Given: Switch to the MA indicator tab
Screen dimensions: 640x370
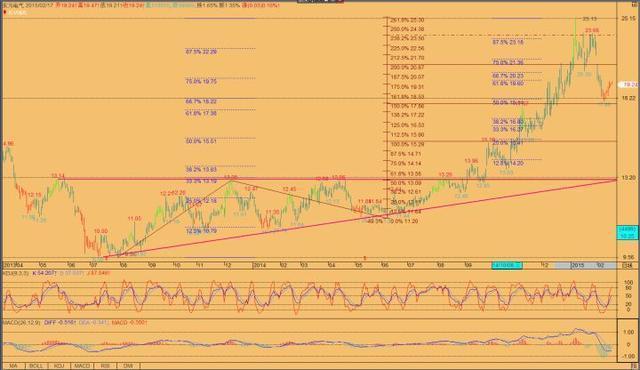Looking at the screenshot, I should pyautogui.click(x=13, y=366).
